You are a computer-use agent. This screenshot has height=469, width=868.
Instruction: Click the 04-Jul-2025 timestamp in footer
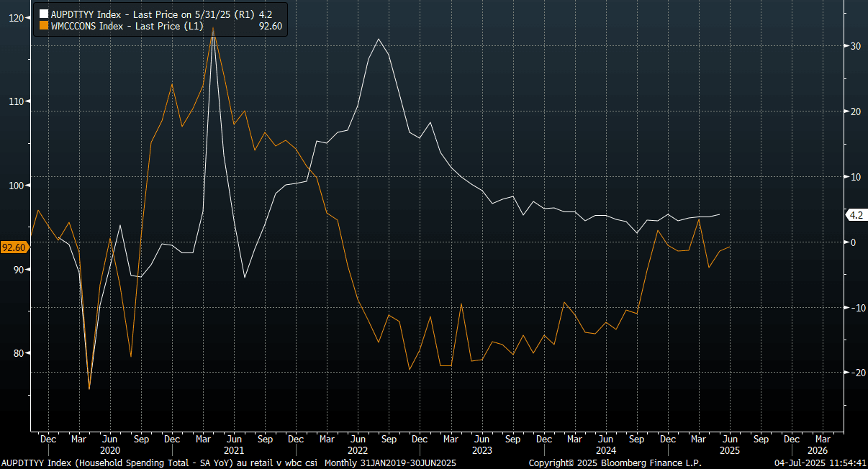tap(820, 463)
